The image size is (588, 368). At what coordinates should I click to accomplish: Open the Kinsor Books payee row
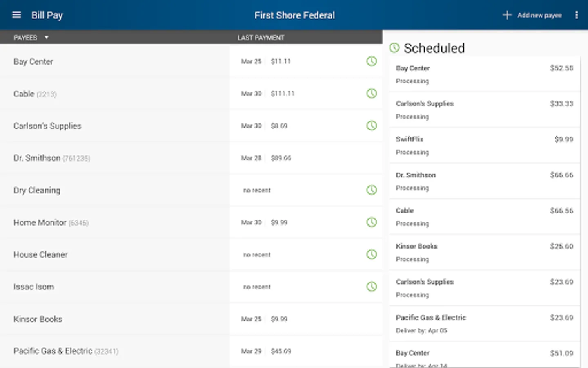[38, 319]
